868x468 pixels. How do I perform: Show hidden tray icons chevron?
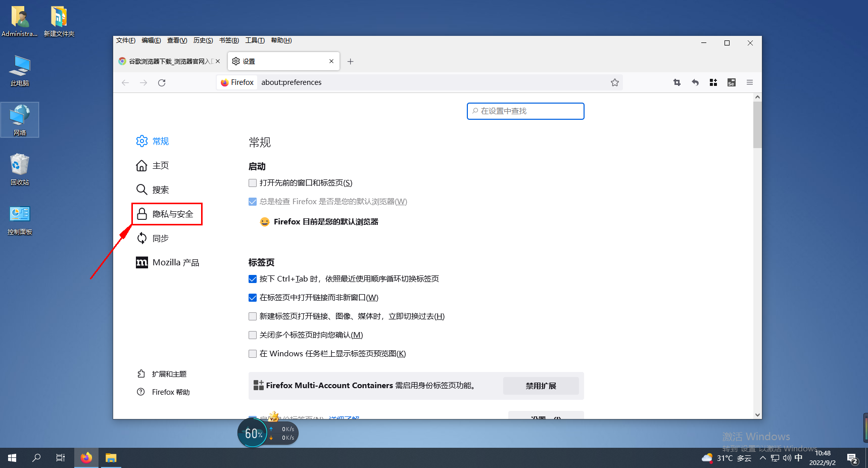point(763,458)
